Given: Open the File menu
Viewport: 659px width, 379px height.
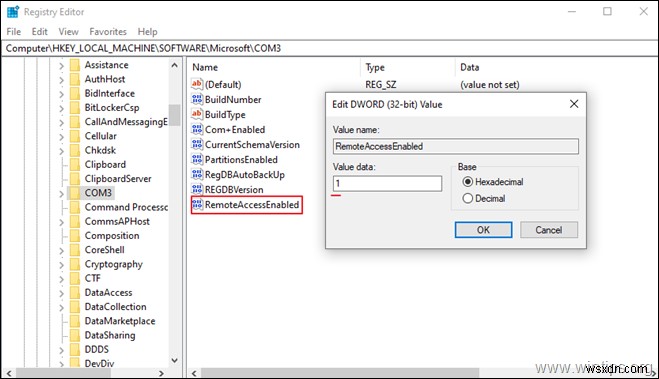Looking at the screenshot, I should tap(13, 32).
